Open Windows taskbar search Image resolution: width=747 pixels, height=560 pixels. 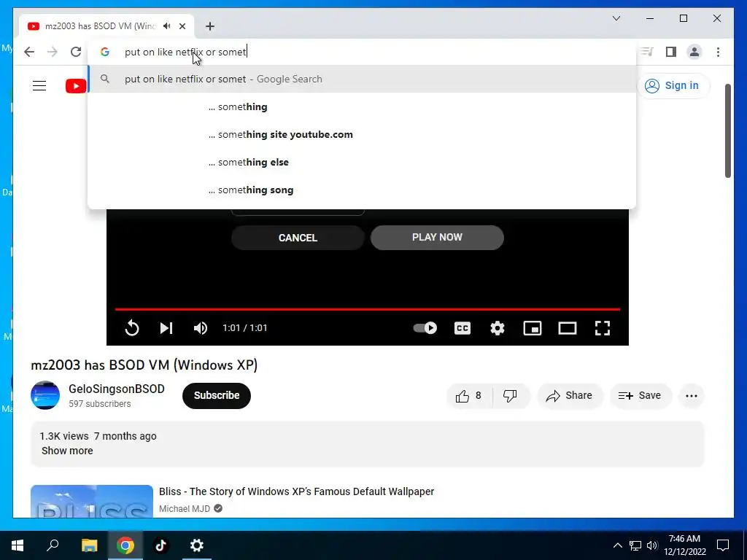click(53, 545)
